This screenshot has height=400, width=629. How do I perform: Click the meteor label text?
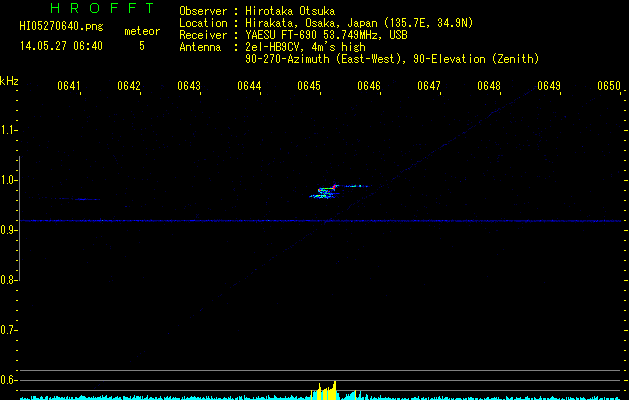pos(142,31)
